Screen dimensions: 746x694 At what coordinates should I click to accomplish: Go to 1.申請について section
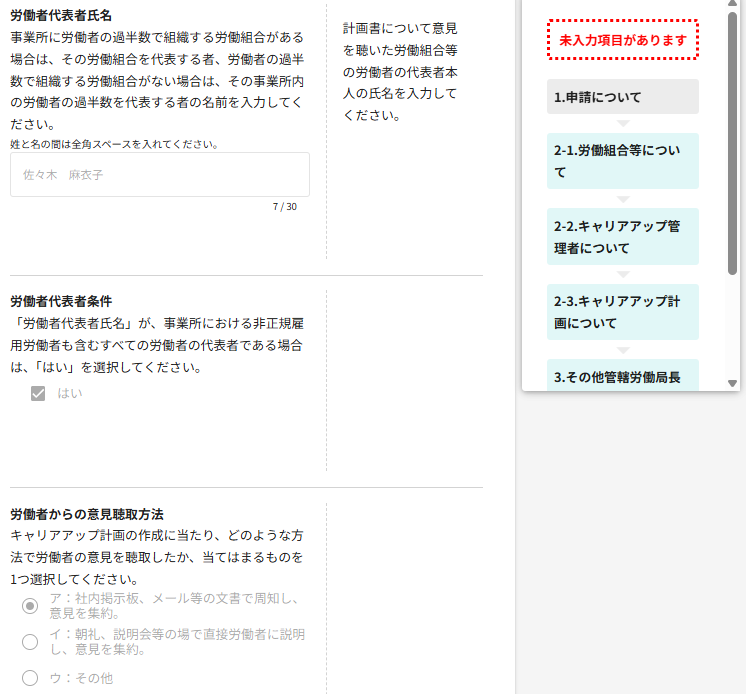pyautogui.click(x=623, y=97)
